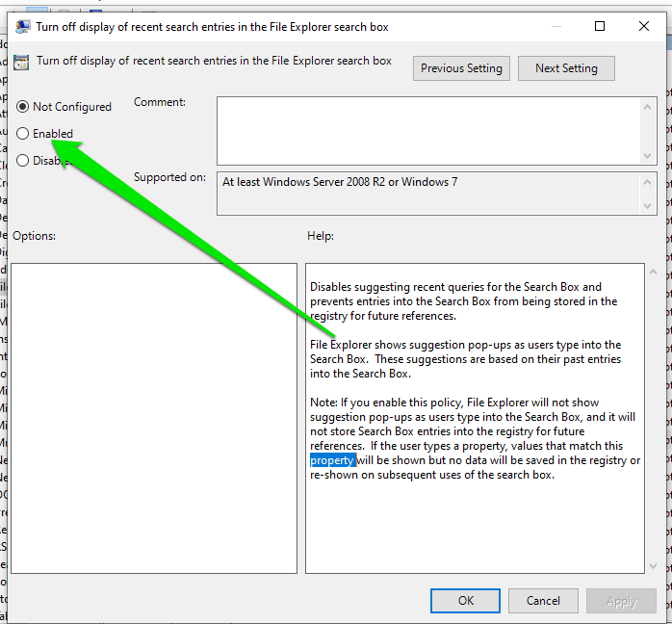Click the highlighted word 'property' in Help
672x624 pixels.
coord(332,460)
